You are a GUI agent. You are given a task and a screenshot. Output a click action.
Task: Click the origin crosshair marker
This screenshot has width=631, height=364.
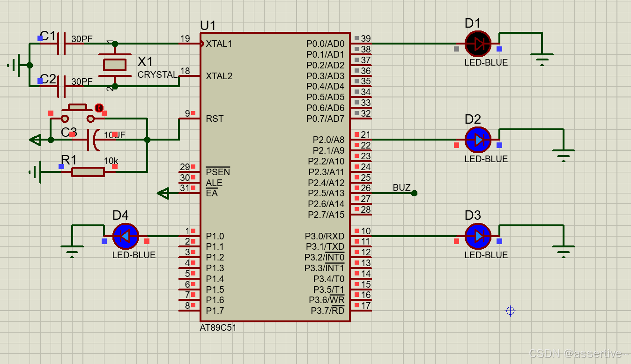[510, 311]
